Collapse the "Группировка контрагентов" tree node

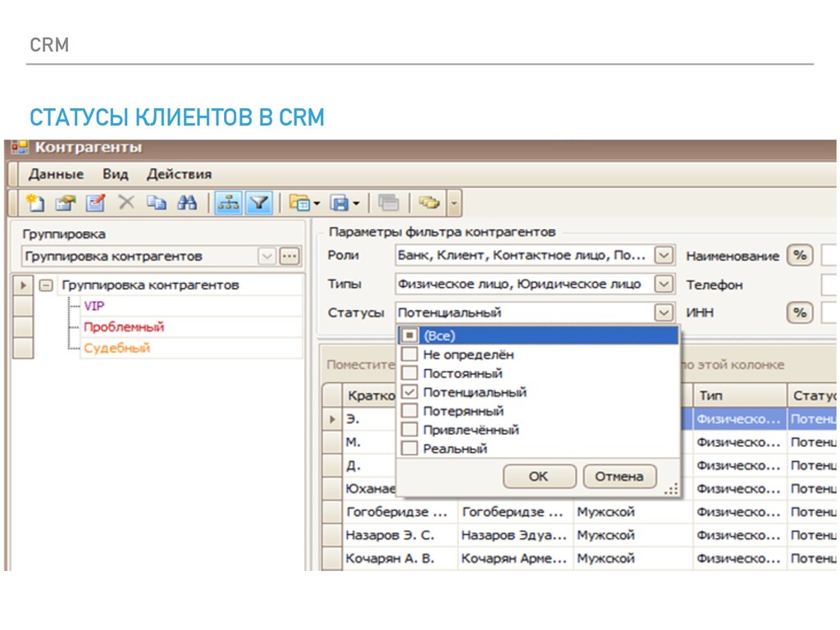[x=47, y=285]
